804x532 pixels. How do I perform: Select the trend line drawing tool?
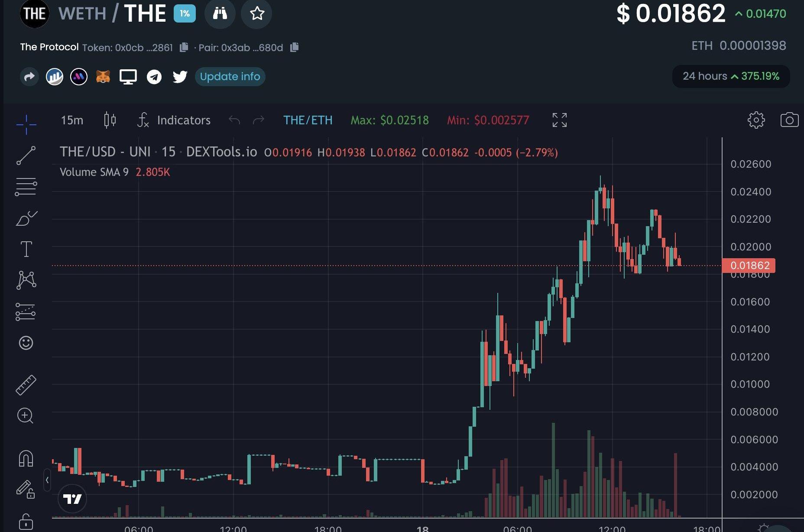tap(26, 156)
